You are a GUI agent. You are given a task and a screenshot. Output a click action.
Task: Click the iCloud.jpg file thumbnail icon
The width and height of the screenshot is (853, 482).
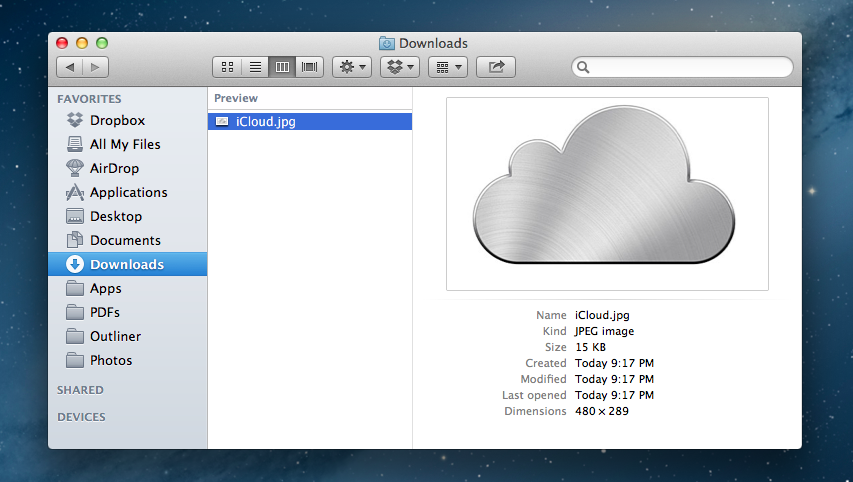coord(222,121)
